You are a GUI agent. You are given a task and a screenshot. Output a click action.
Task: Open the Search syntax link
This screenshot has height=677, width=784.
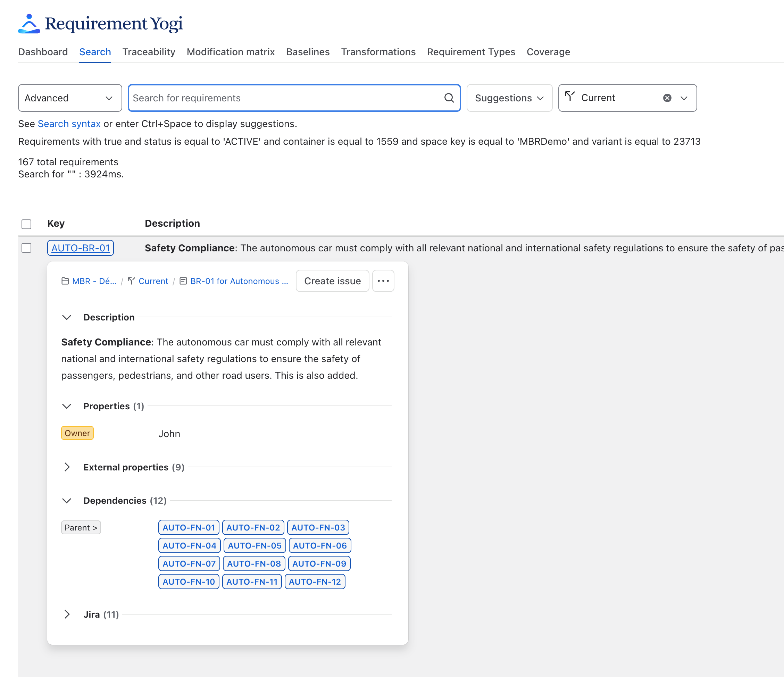[69, 124]
